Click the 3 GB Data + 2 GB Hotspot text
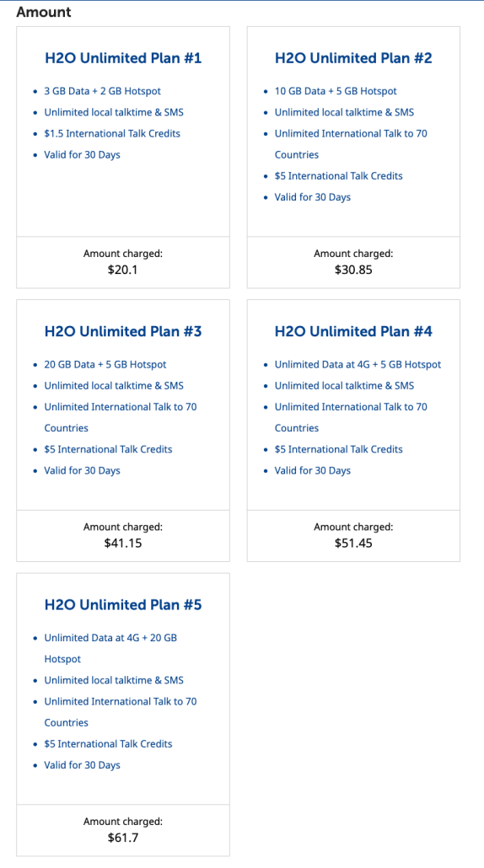Image resolution: width=484 pixels, height=868 pixels. [102, 91]
